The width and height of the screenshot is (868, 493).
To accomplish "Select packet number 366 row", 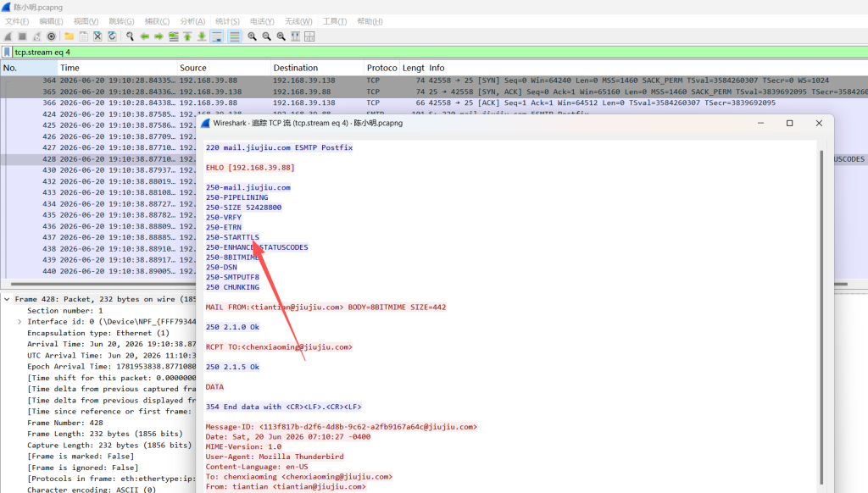I will coord(434,102).
